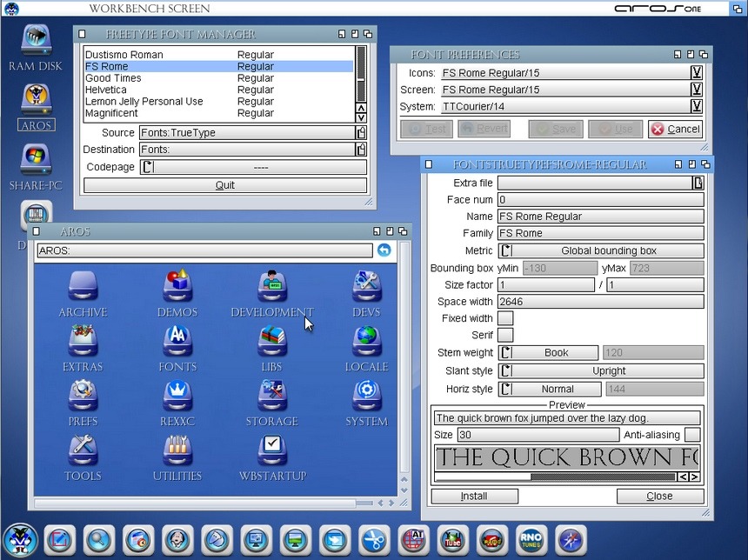Cycle the Horiz style Normal selector
Image resolution: width=748 pixels, height=560 pixels.
[550, 389]
